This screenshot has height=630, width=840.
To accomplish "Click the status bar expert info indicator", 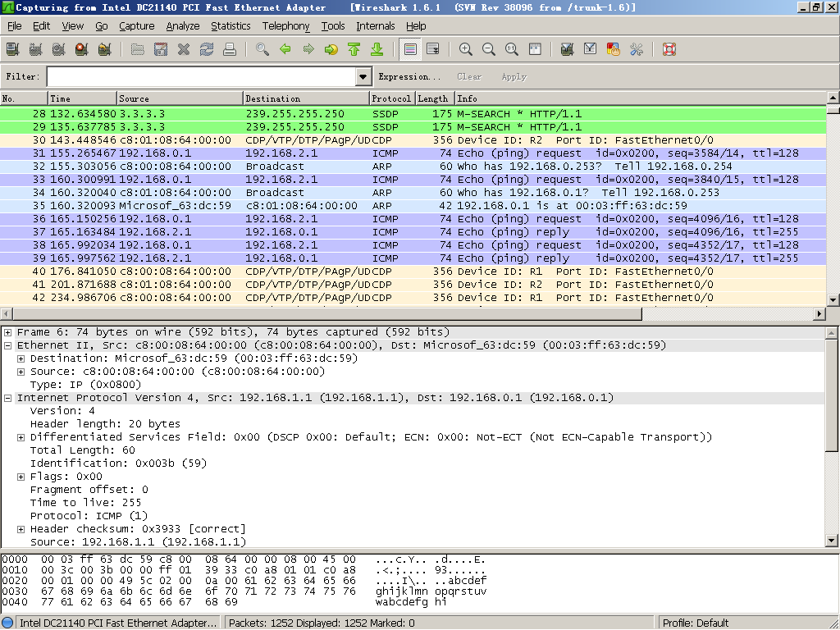I will click(x=7, y=623).
